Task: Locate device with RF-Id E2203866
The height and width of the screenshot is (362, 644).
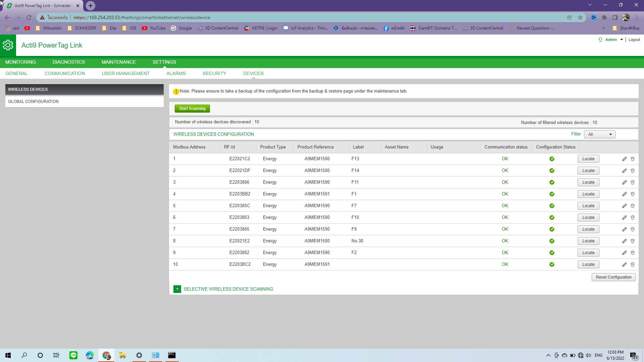Action: point(588,182)
